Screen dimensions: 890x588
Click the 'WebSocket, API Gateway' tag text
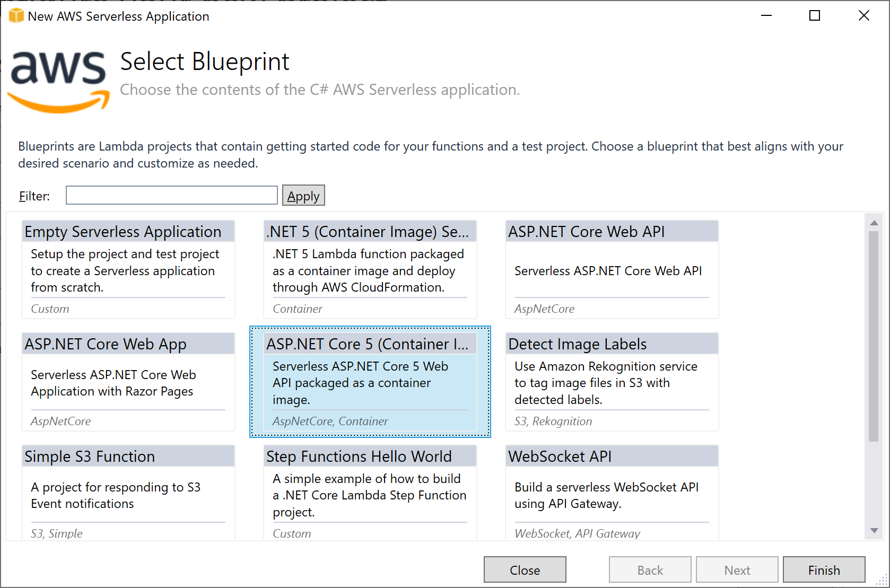click(x=577, y=533)
